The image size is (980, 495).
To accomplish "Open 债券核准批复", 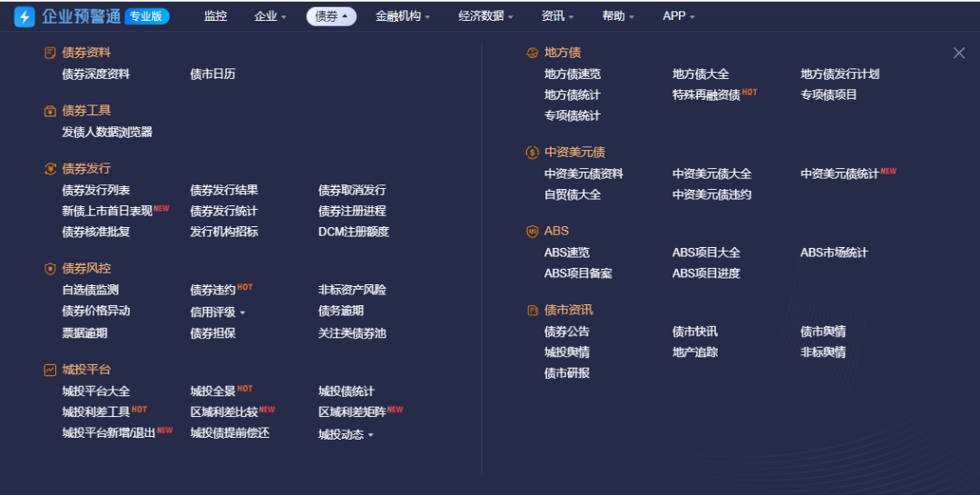I will point(96,232).
